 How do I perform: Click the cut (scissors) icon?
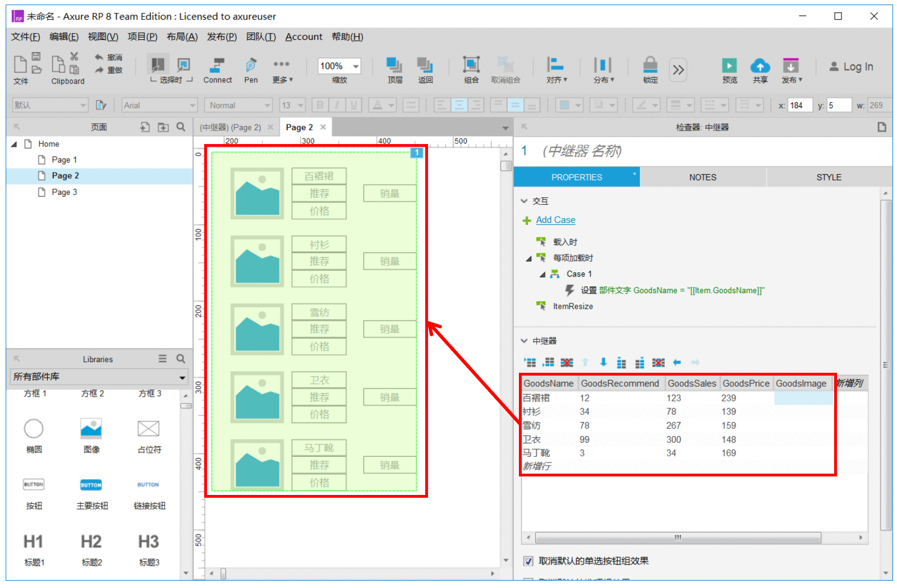(x=74, y=56)
